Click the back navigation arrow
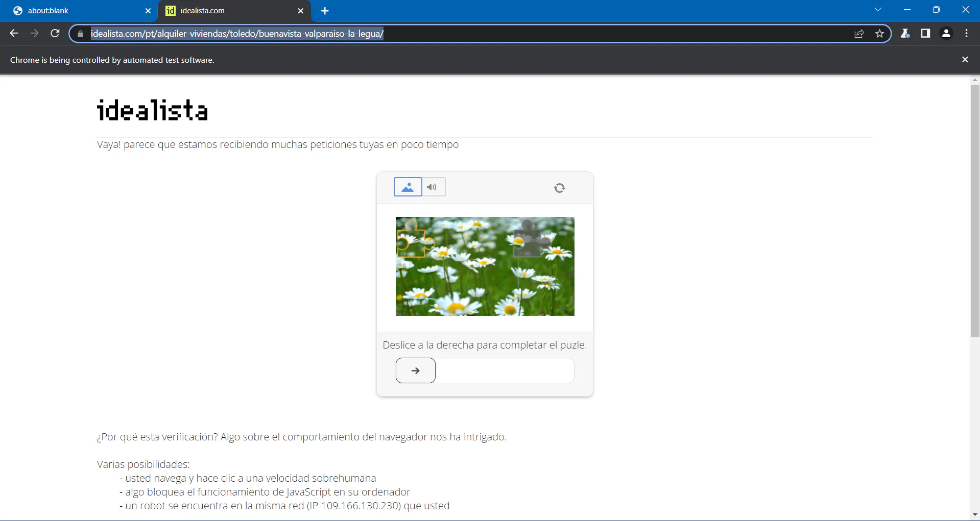This screenshot has height=521, width=980. click(13, 33)
